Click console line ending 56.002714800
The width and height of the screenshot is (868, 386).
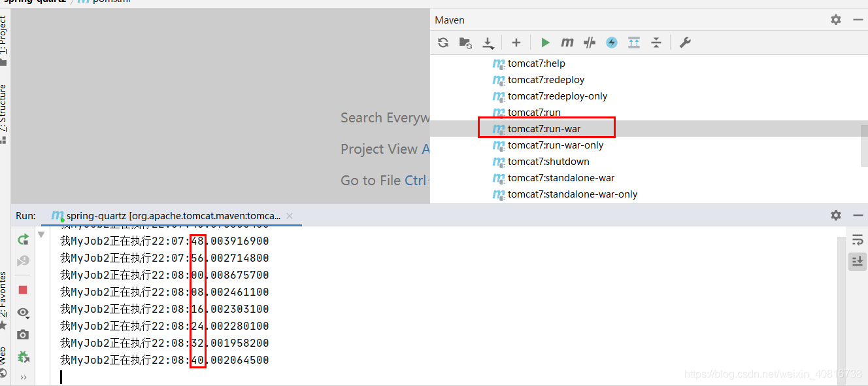click(165, 258)
